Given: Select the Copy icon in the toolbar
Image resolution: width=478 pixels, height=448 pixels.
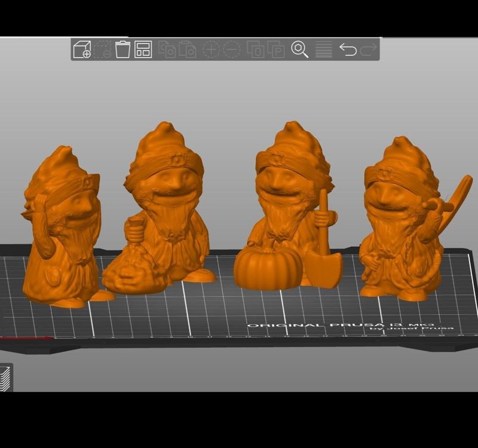Looking at the screenshot, I should click(167, 50).
